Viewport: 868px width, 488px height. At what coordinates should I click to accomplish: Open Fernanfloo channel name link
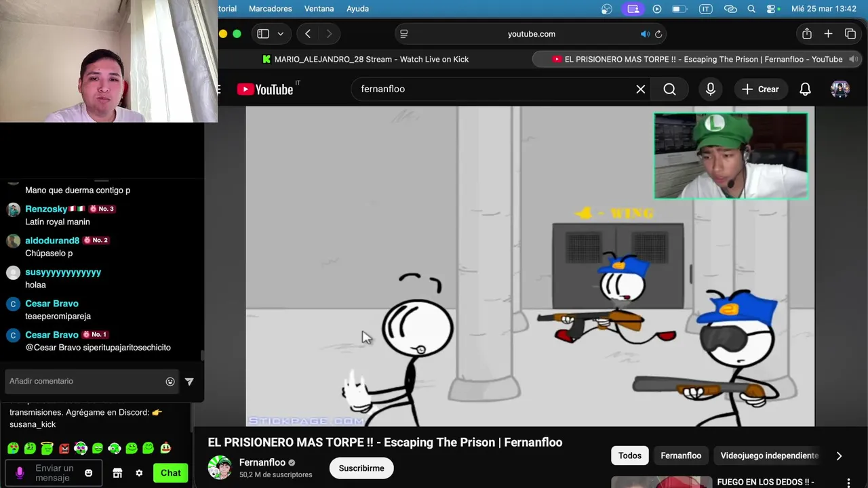262,462
